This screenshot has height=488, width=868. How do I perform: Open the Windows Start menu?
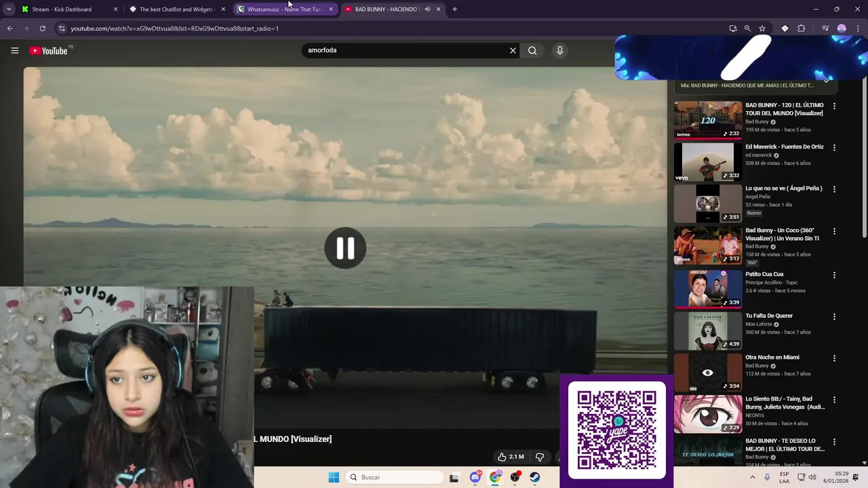334,477
